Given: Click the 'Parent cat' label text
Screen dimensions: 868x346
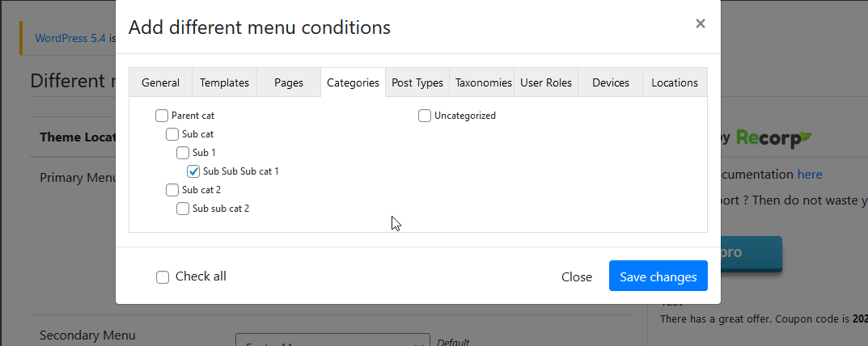Looking at the screenshot, I should pos(193,116).
